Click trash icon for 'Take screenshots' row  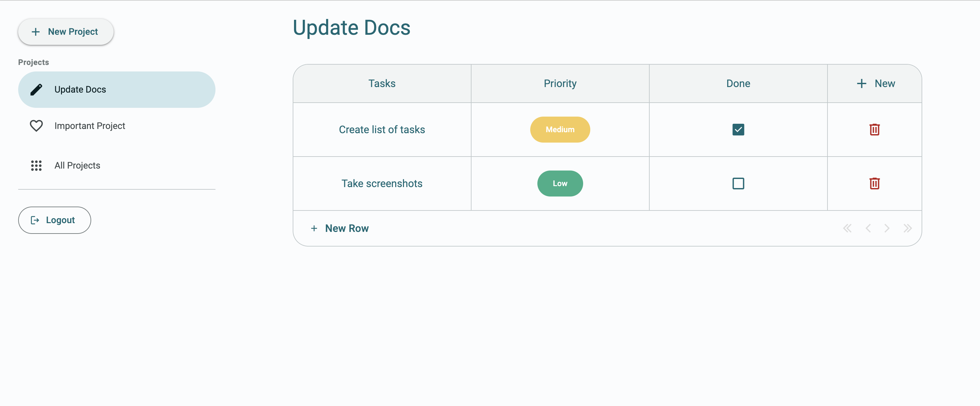click(874, 184)
